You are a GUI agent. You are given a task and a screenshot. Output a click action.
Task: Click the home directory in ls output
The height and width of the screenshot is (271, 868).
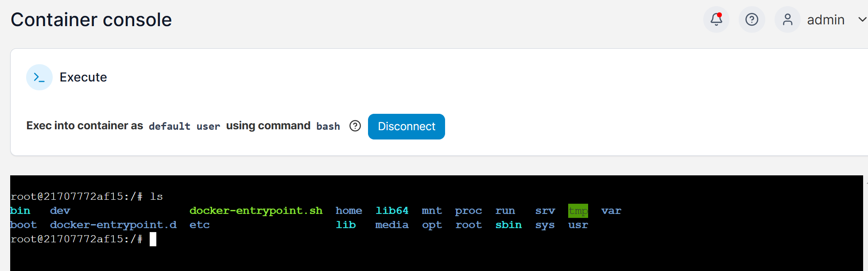click(349, 211)
